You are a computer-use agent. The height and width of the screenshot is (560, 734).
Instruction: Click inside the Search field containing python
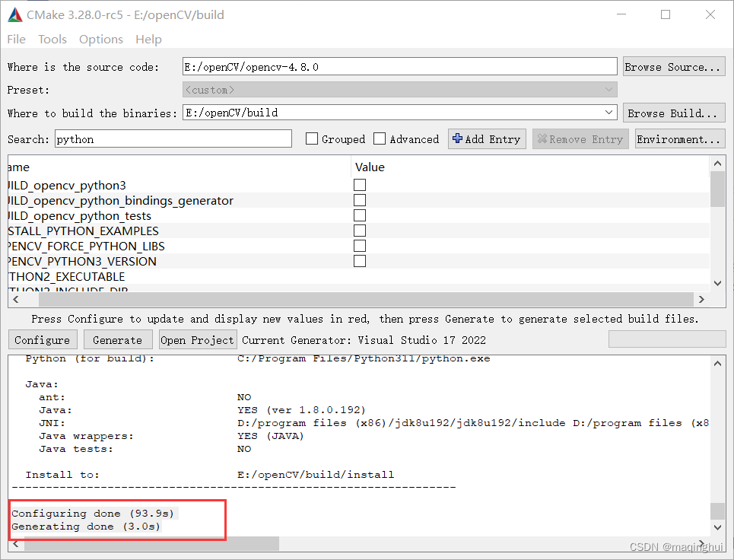173,138
